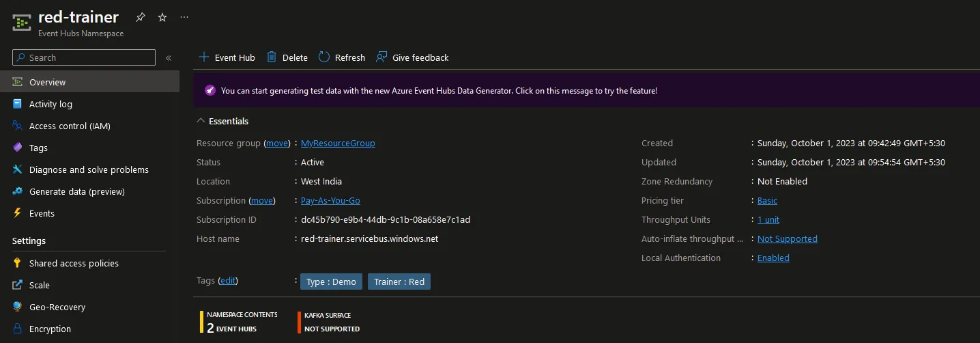Viewport: 980px width, 343px height.
Task: Click the Generate data gear icon
Action: click(17, 191)
